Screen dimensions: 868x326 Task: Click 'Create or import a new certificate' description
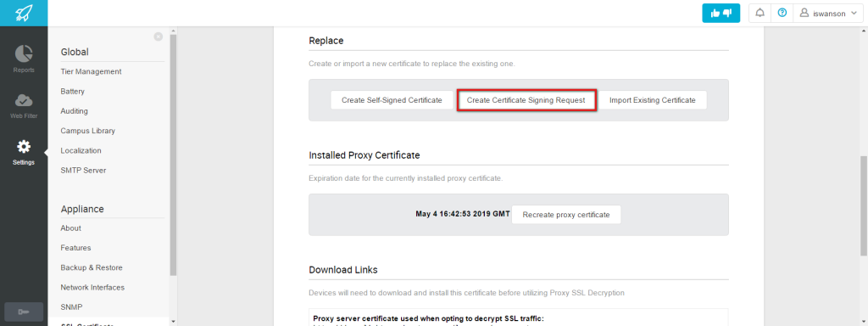click(412, 64)
